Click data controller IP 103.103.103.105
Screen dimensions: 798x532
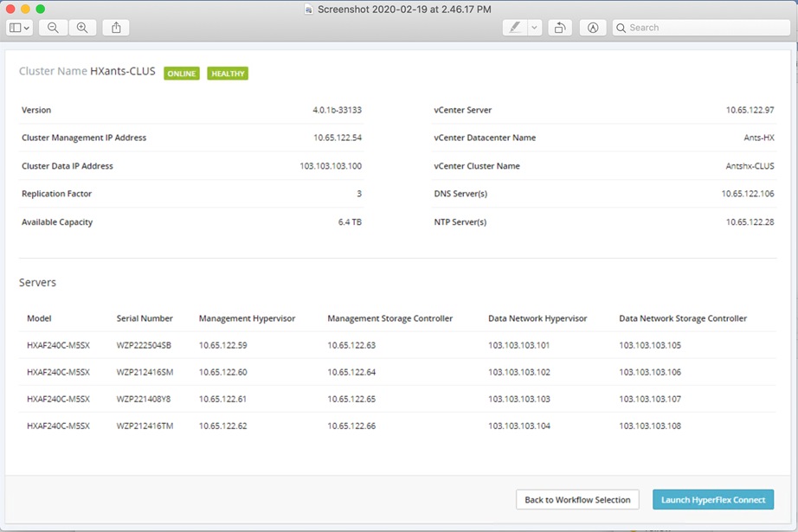(x=650, y=345)
